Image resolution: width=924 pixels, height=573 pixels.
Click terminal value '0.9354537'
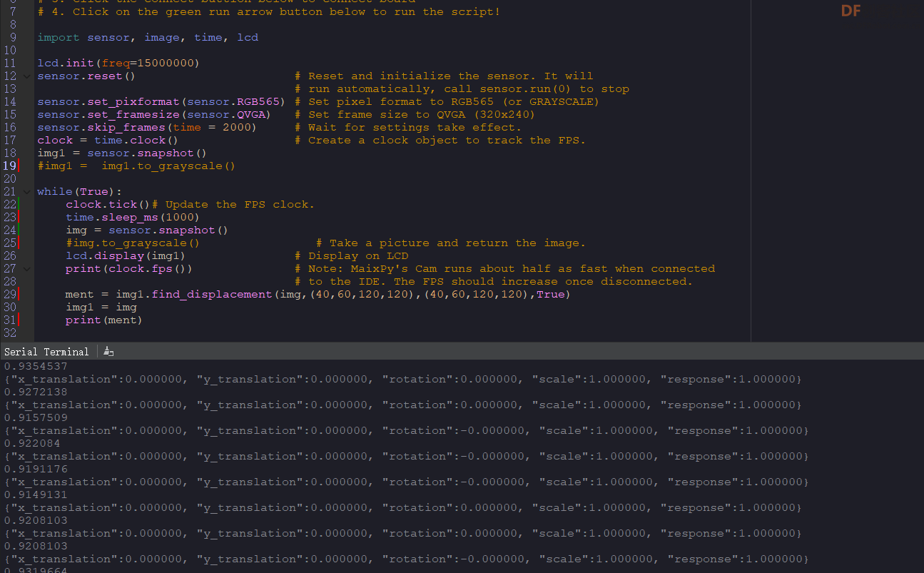pos(36,366)
